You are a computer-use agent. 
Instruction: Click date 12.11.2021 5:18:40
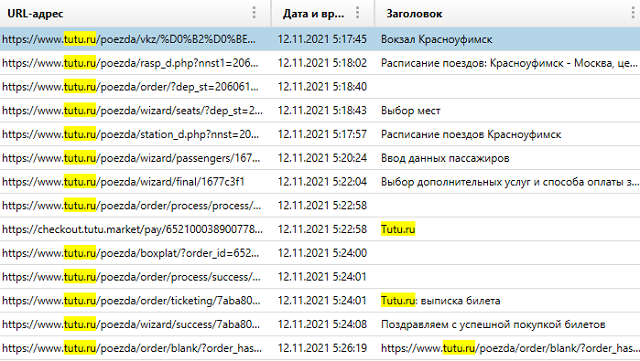coord(322,87)
